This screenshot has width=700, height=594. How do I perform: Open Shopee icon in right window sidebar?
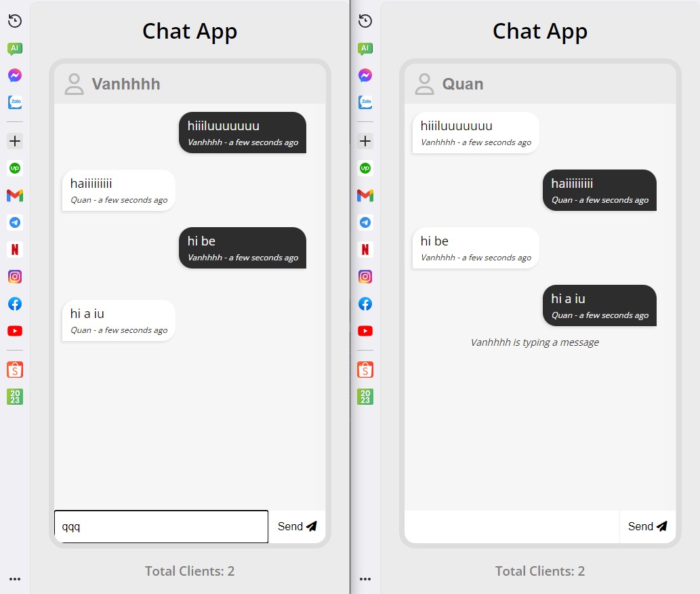365,370
